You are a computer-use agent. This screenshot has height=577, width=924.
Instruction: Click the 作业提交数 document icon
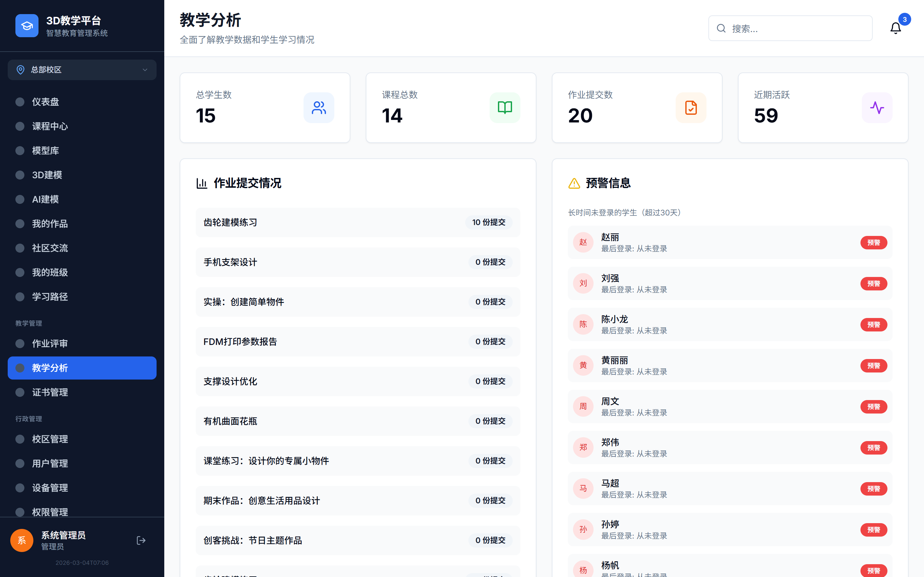tap(691, 108)
